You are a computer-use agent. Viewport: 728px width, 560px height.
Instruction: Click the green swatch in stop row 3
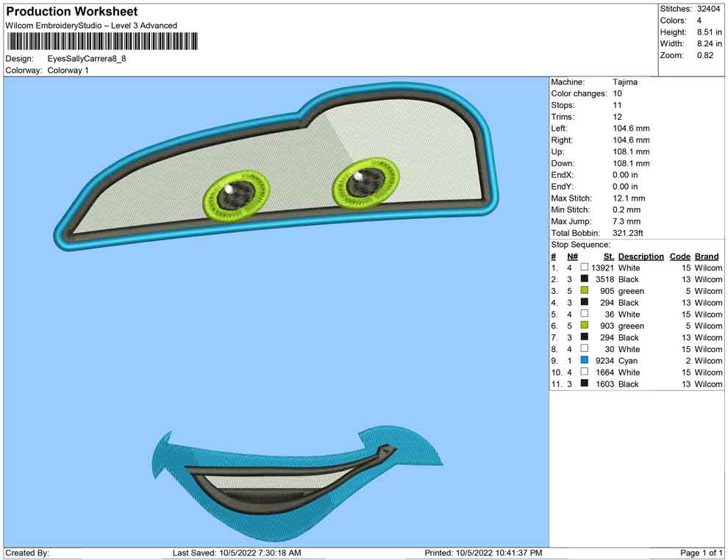tap(584, 291)
